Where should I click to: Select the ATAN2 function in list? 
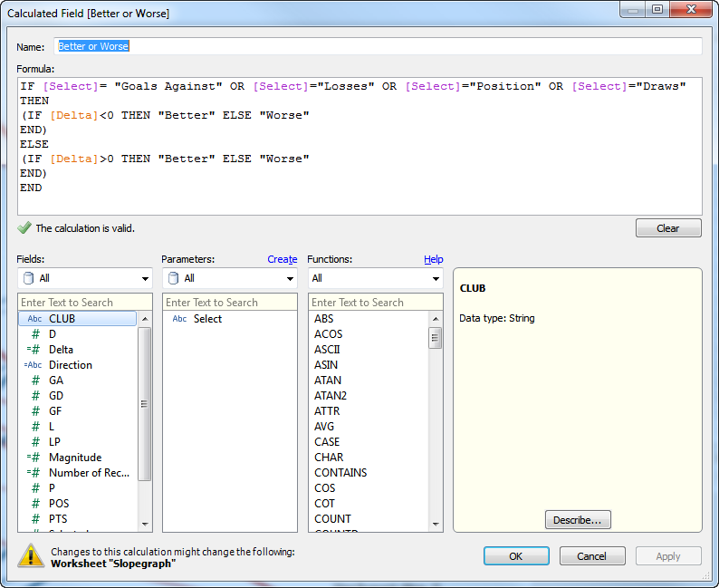331,396
